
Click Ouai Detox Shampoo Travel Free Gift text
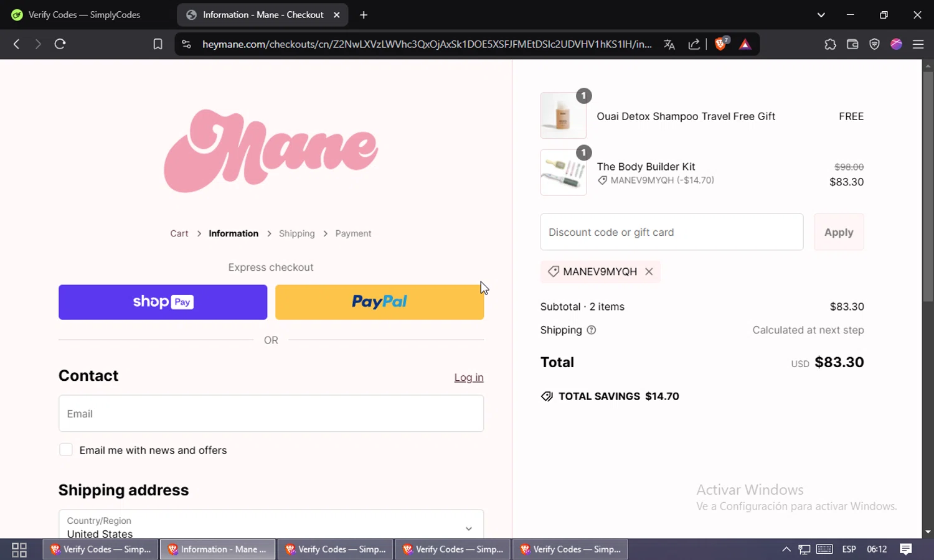(x=686, y=116)
